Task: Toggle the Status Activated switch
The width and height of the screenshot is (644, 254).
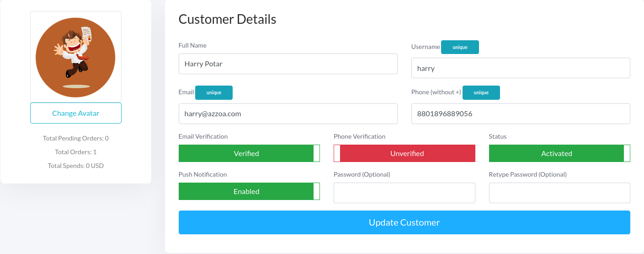Action: pyautogui.click(x=559, y=153)
